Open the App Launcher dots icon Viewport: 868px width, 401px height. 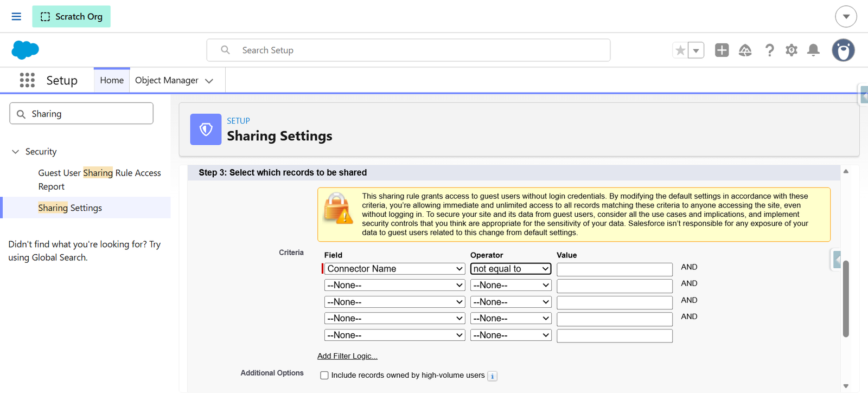(x=27, y=80)
